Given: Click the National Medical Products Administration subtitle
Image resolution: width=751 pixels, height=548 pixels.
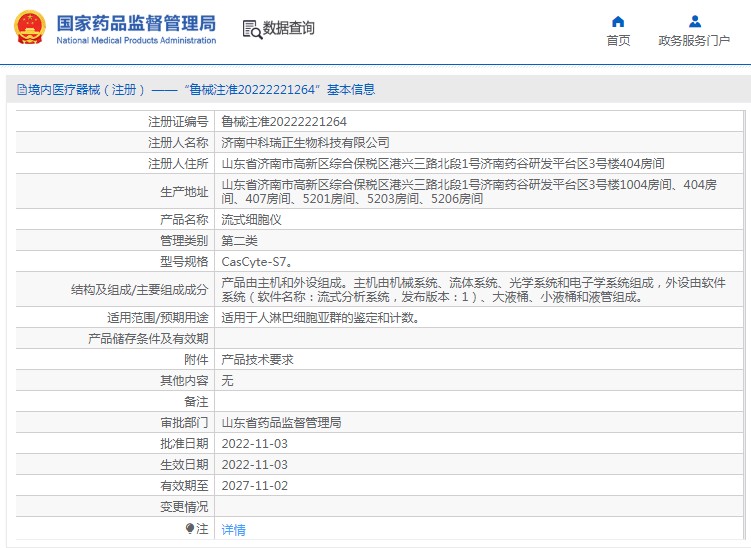Looking at the screenshot, I should coord(135,41).
